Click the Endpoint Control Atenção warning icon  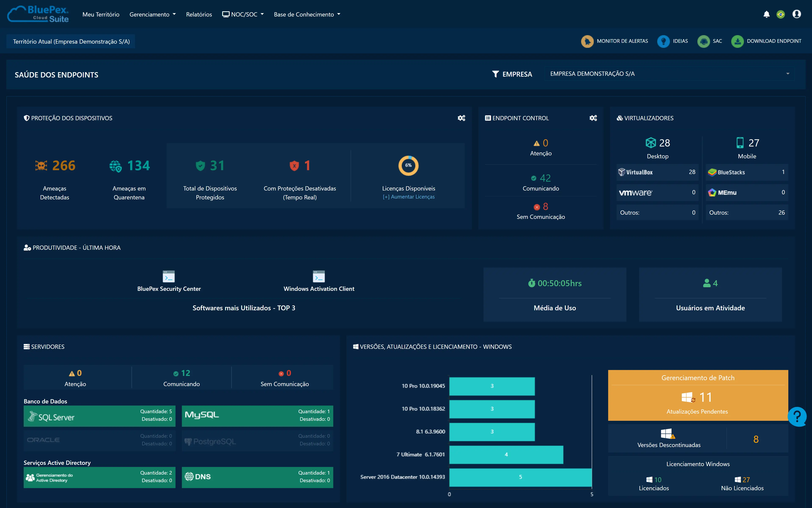pyautogui.click(x=536, y=144)
